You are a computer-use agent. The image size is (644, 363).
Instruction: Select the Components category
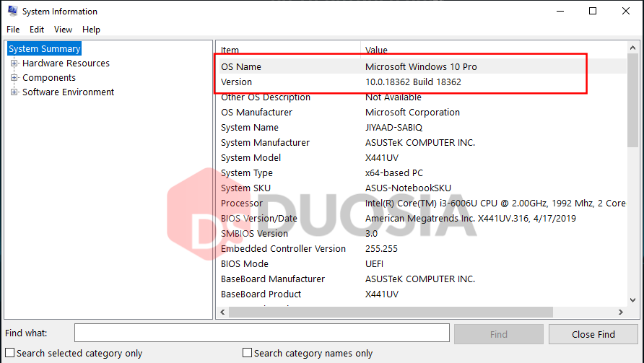pos(49,78)
